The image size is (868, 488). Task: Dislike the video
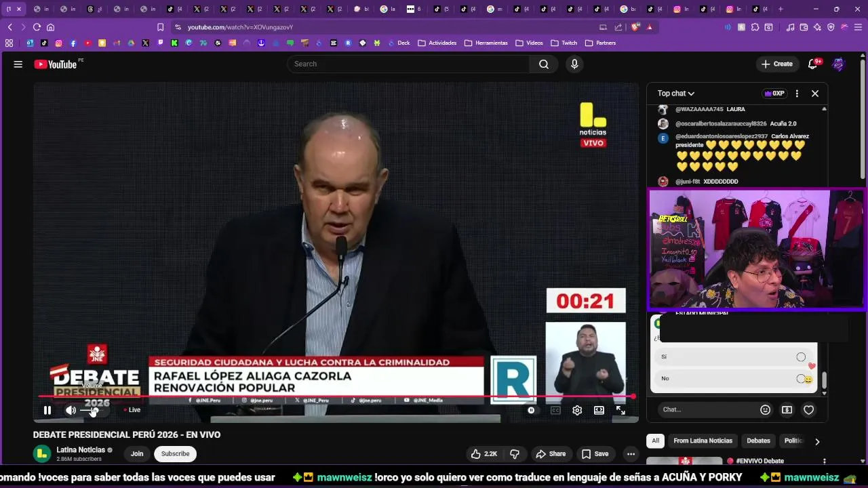[x=515, y=453]
